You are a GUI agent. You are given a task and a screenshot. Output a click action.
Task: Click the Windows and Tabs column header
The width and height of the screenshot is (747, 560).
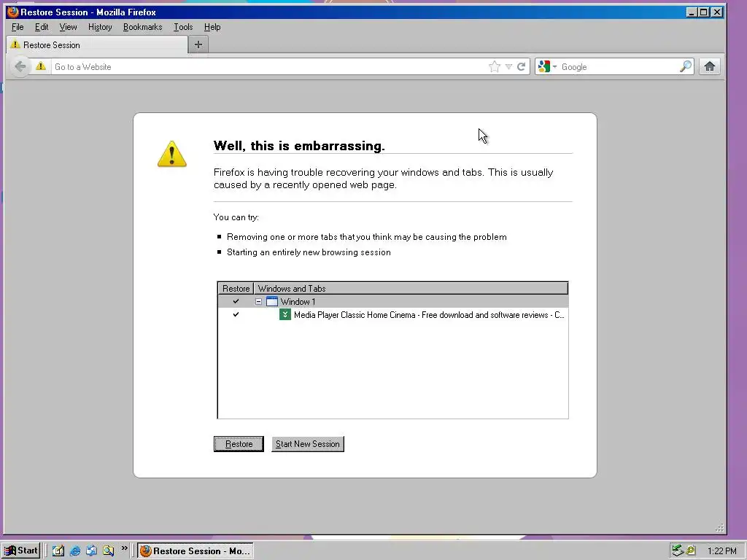click(411, 288)
